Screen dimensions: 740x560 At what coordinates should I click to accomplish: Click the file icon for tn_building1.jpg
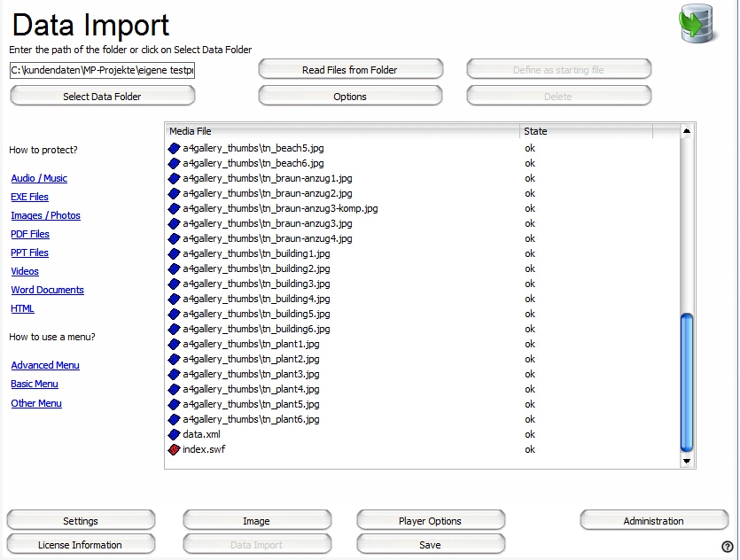174,253
